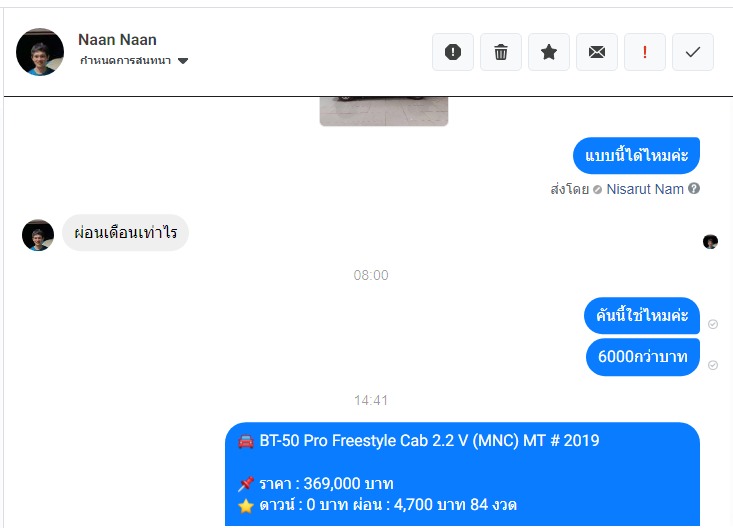Click the small seen-by avatar indicator
This screenshot has height=528, width=733.
coord(710,242)
